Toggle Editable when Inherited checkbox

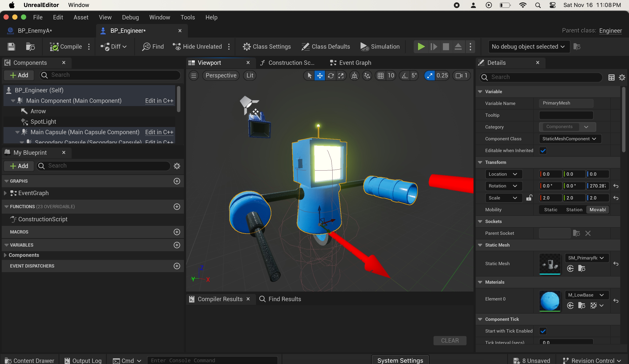(543, 150)
